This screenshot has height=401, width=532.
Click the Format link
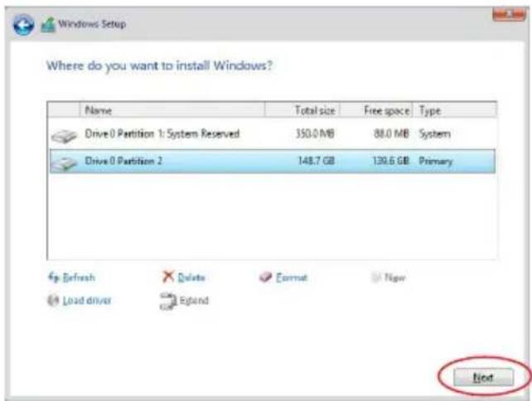[x=292, y=278]
